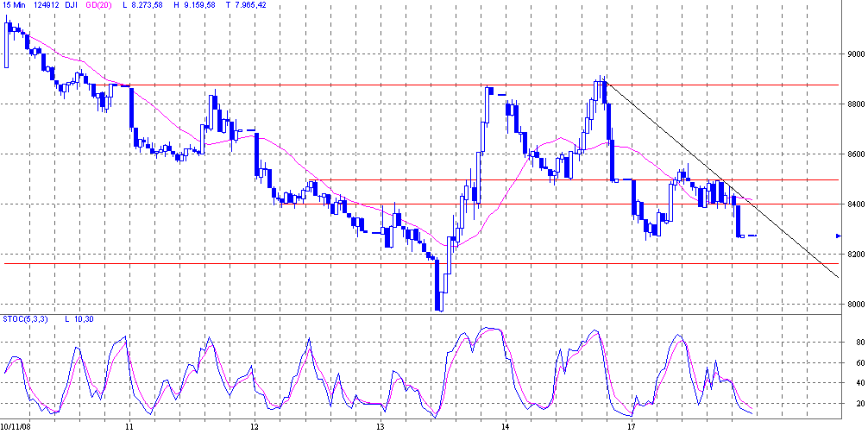Click the stochastic 60 level label
868x434 pixels.
860,363
